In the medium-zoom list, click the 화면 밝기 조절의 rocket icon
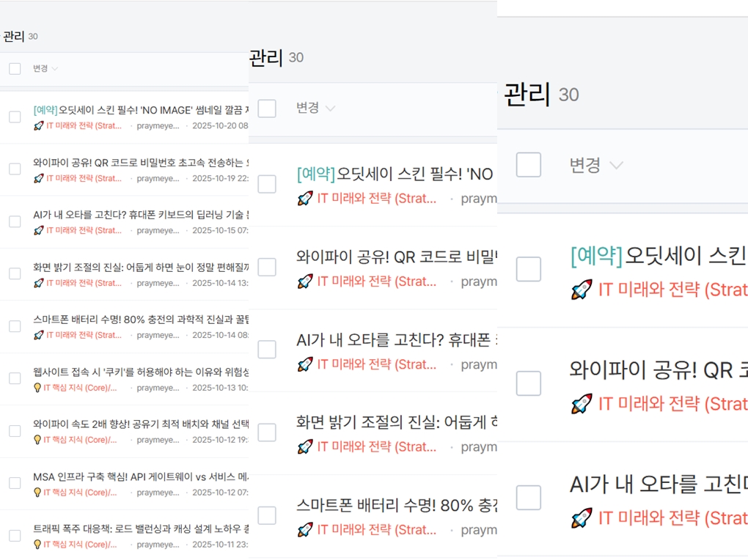The height and width of the screenshot is (560, 748). pyautogui.click(x=305, y=447)
